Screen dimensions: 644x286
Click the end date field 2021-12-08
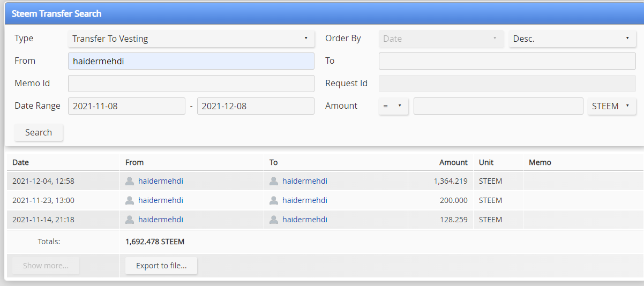click(256, 106)
